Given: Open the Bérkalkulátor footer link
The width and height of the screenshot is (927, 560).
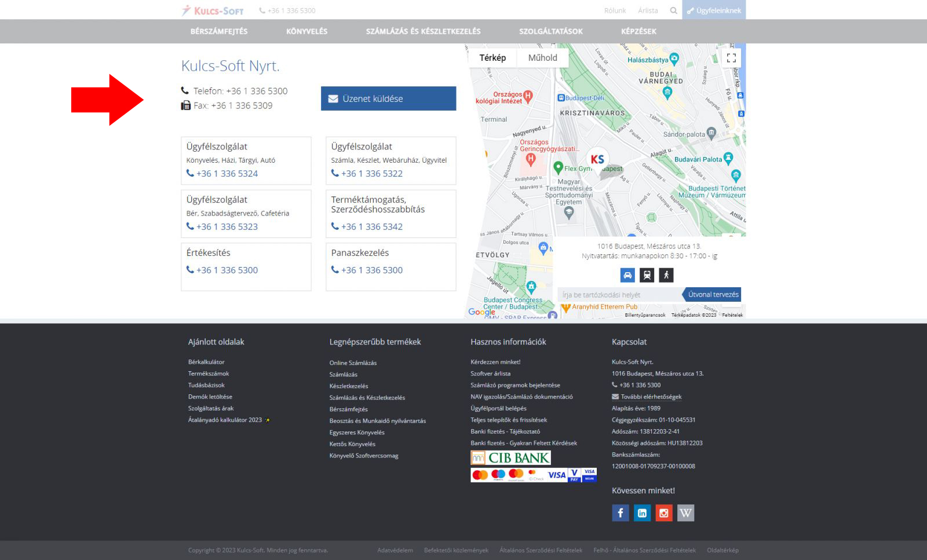Looking at the screenshot, I should (x=206, y=362).
